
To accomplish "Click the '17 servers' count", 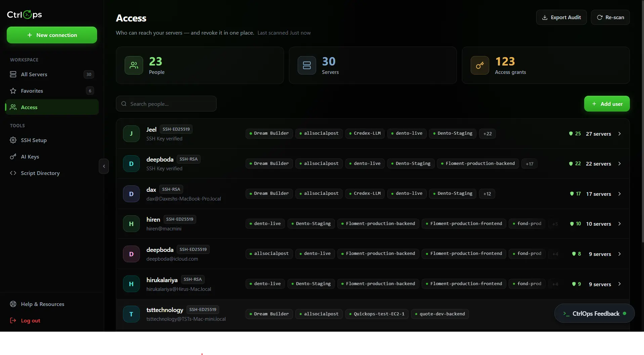I will pyautogui.click(x=599, y=194).
